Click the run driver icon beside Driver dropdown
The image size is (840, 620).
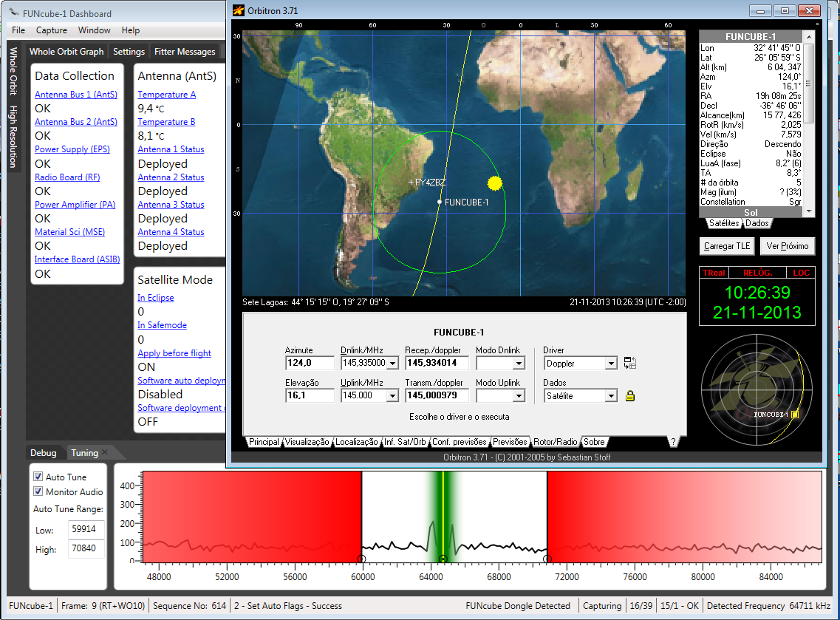coord(630,363)
